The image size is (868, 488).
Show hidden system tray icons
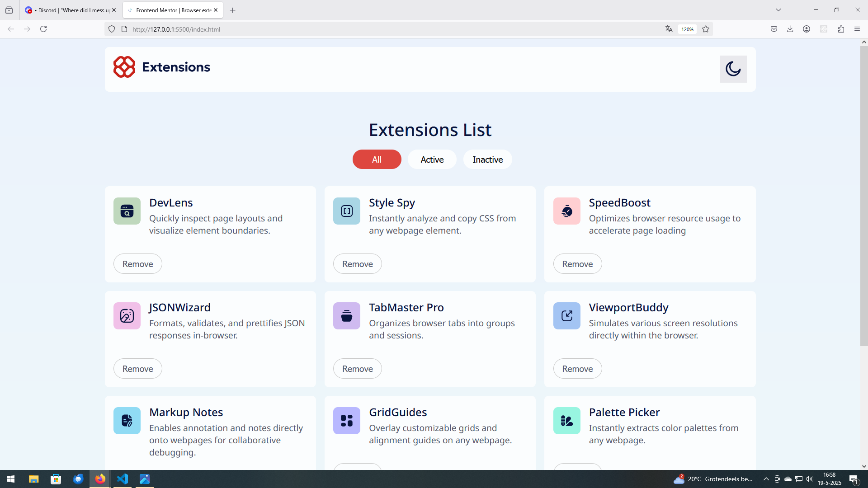(x=766, y=479)
